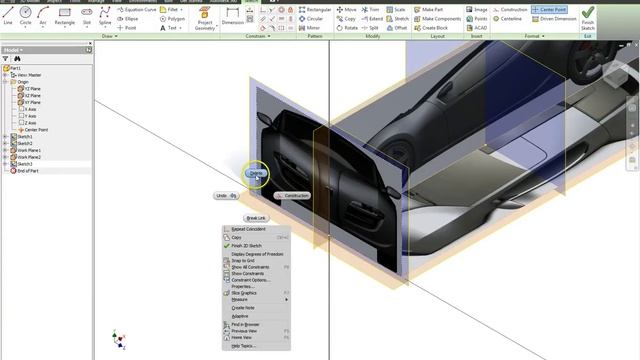Open the Text dropdown arrow

click(180, 28)
